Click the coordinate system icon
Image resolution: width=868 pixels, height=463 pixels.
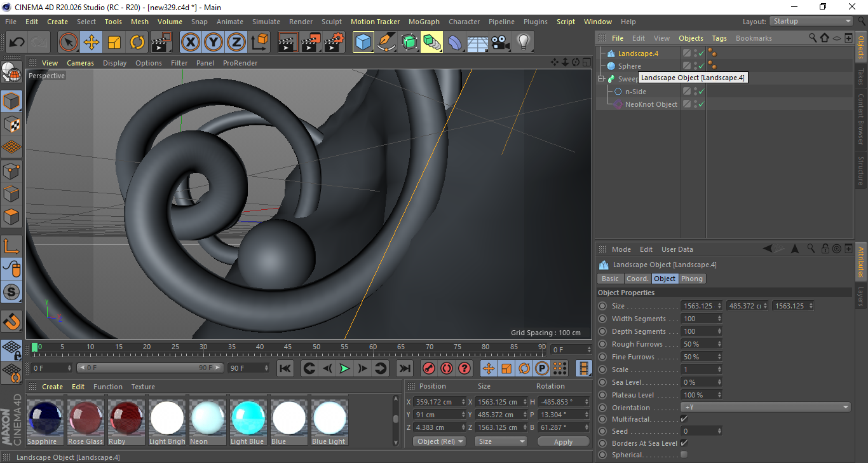259,43
